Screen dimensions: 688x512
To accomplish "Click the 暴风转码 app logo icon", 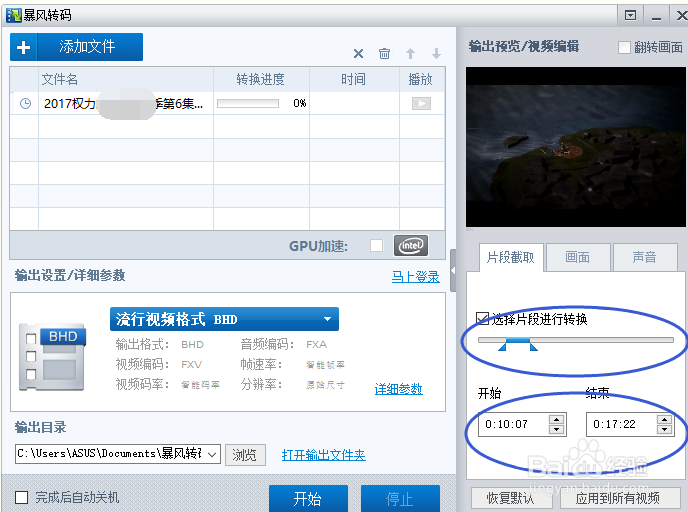I will click(14, 15).
